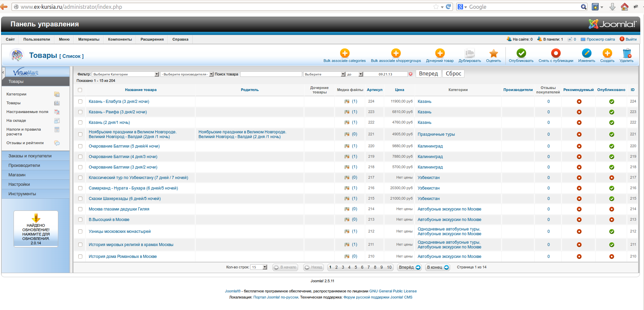Screen dimensions: 644x310
Task: Open the Справка menu
Action: [180, 39]
